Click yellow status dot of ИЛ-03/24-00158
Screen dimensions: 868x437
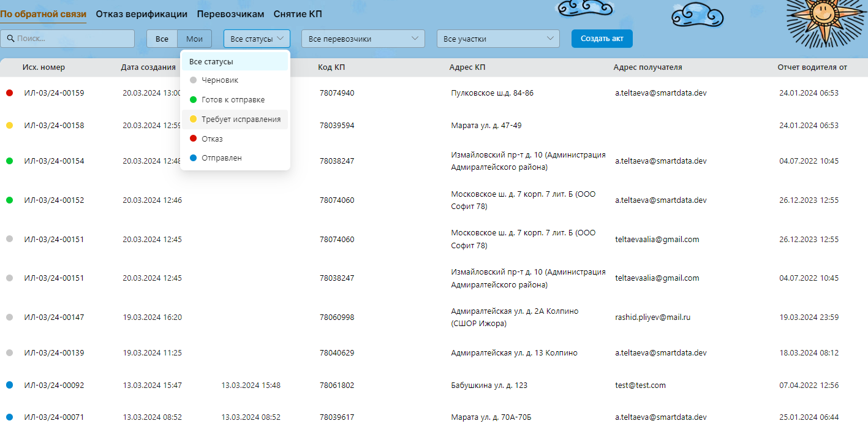coord(9,126)
